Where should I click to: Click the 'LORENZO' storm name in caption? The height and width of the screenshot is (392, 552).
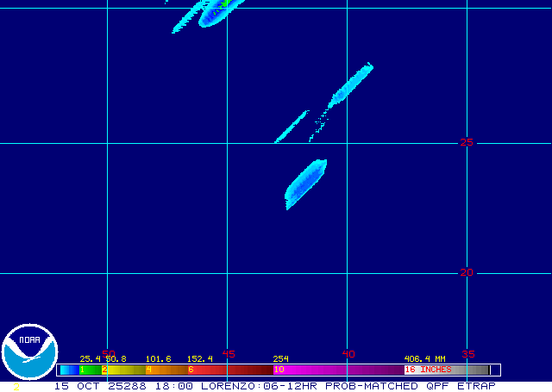(x=228, y=385)
